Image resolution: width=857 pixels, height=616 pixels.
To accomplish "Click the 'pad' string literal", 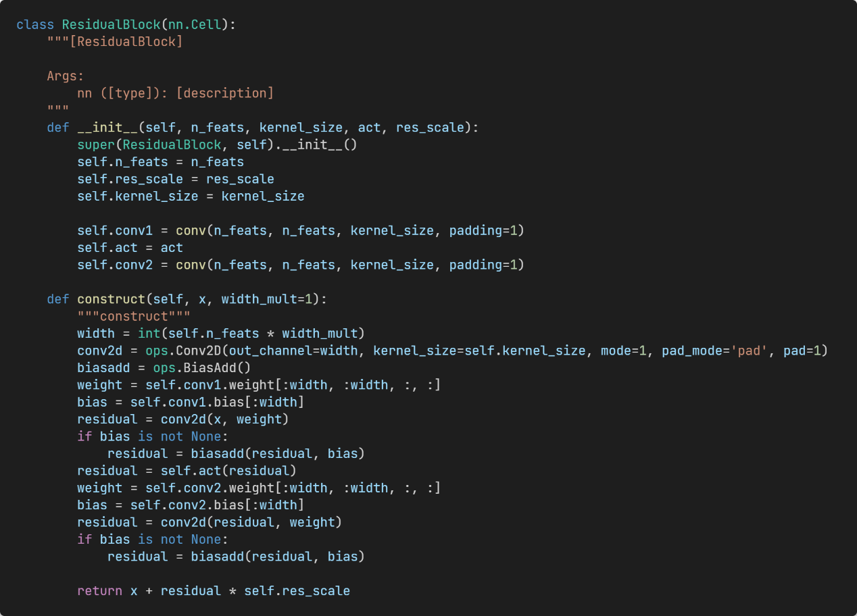I will [x=750, y=351].
